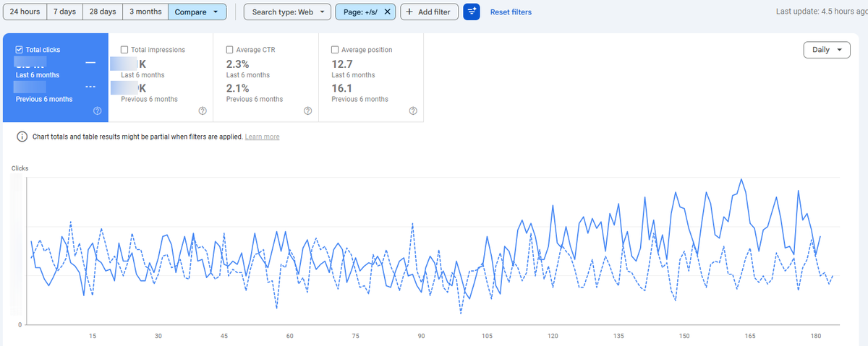Click Reset filters
This screenshot has width=868, height=346.
point(511,12)
